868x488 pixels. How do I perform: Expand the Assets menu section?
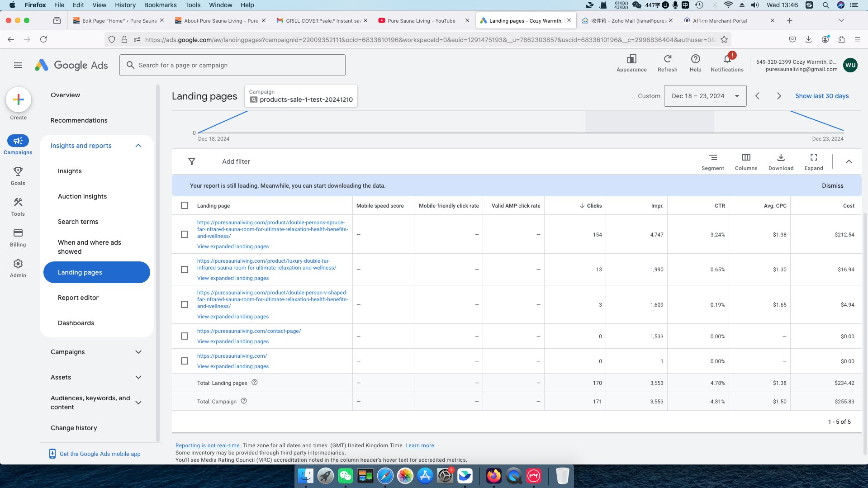click(138, 377)
